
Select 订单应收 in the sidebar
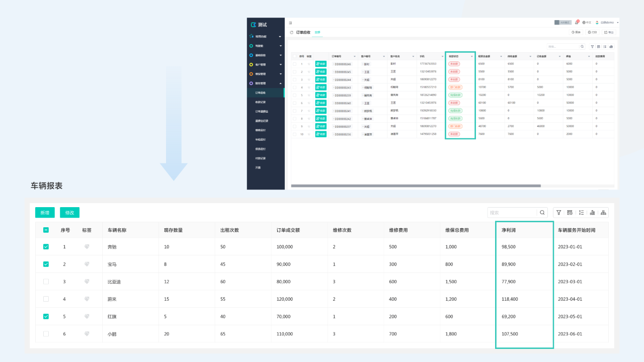[x=266, y=93]
